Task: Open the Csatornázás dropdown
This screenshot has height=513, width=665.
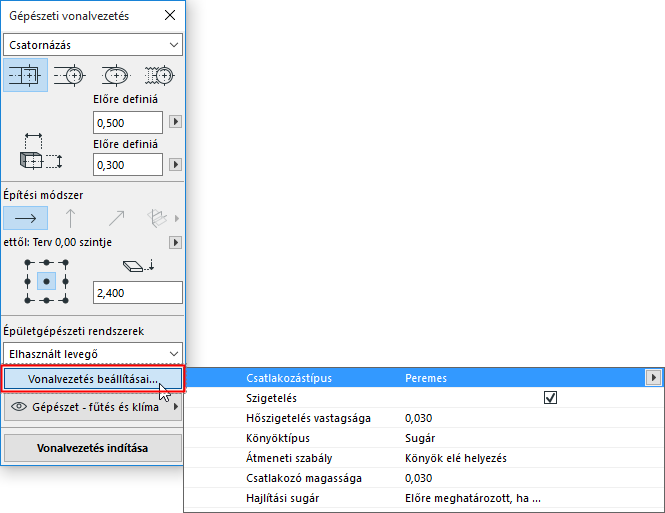Action: 93,45
